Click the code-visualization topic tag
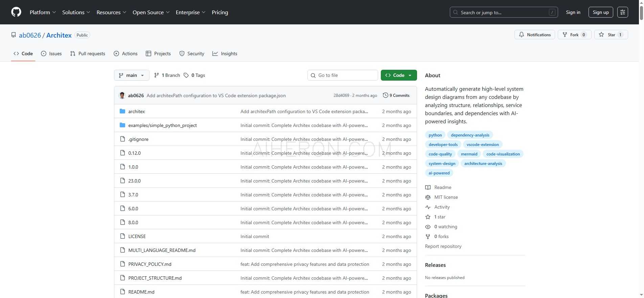The width and height of the screenshot is (644, 298). pos(503,154)
